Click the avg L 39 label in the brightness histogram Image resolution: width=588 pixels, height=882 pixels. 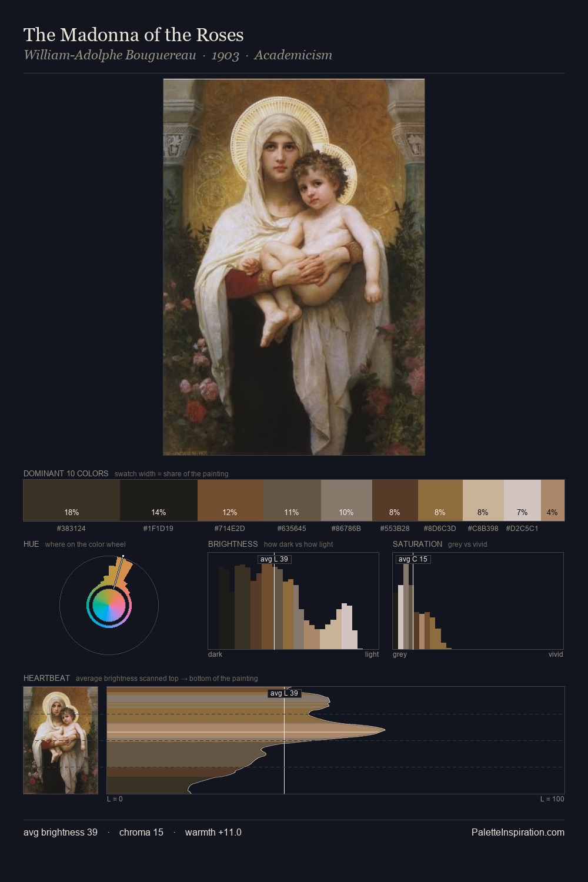coord(275,559)
